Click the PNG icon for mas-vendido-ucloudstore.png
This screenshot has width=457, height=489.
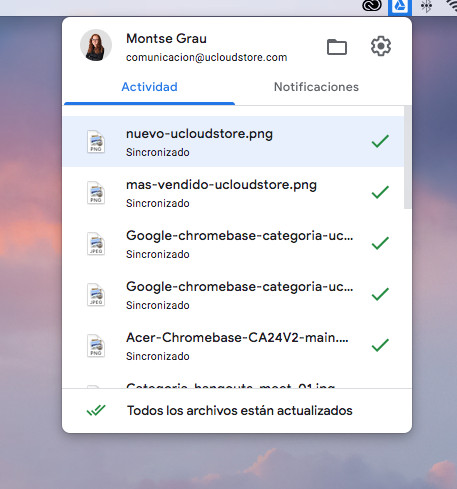pos(96,193)
